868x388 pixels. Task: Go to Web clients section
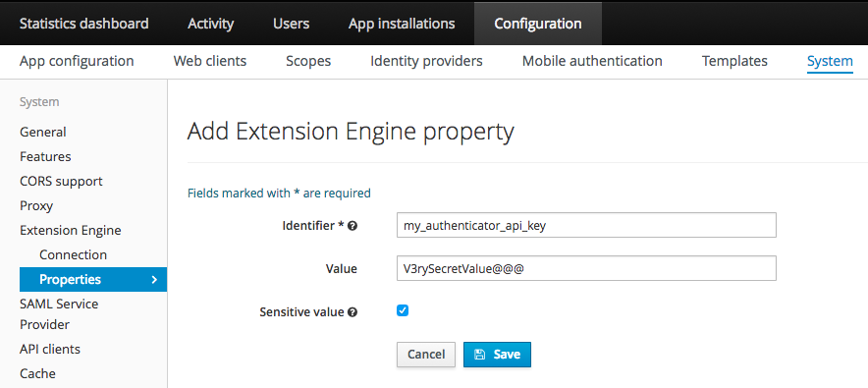210,61
